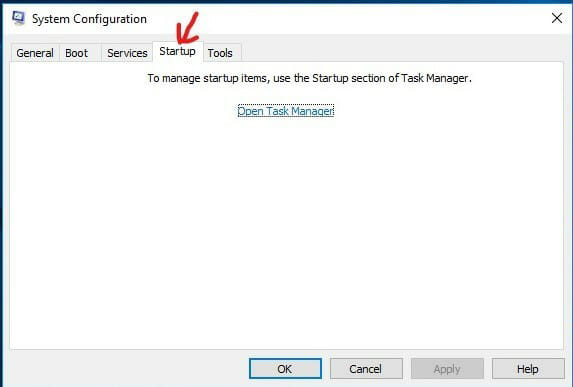Click the System Configuration title text
The height and width of the screenshot is (387, 573).
tap(89, 19)
